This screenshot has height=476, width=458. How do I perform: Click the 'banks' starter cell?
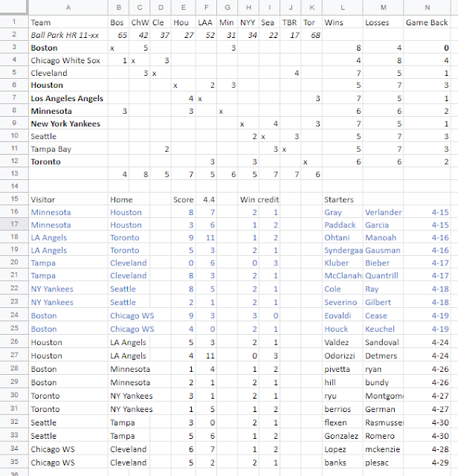point(342,463)
